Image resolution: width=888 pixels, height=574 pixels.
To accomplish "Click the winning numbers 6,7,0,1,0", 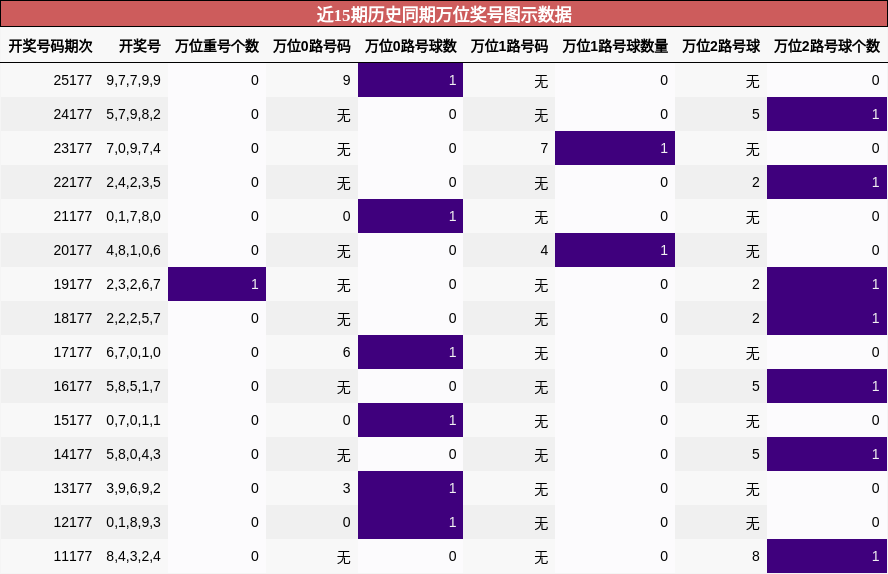I will pos(134,352).
